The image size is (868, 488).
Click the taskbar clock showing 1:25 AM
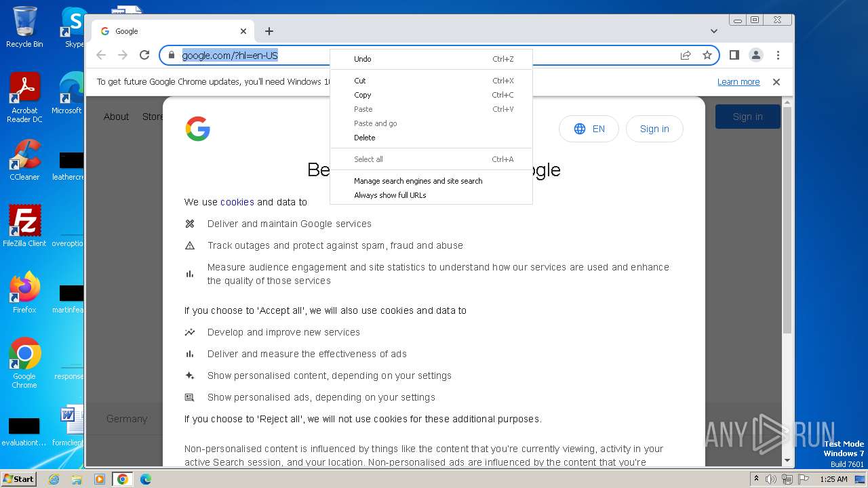click(833, 479)
